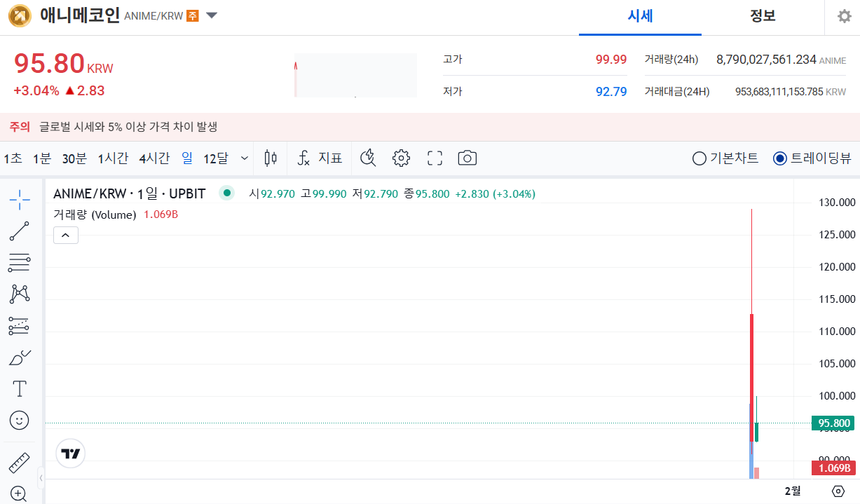Screen dimensions: 860x504
Task: Activate the zoom in tool
Action: point(20,493)
